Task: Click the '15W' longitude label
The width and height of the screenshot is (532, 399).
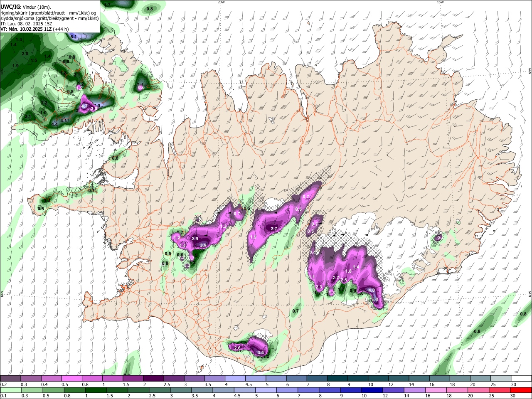Action: pos(440,2)
